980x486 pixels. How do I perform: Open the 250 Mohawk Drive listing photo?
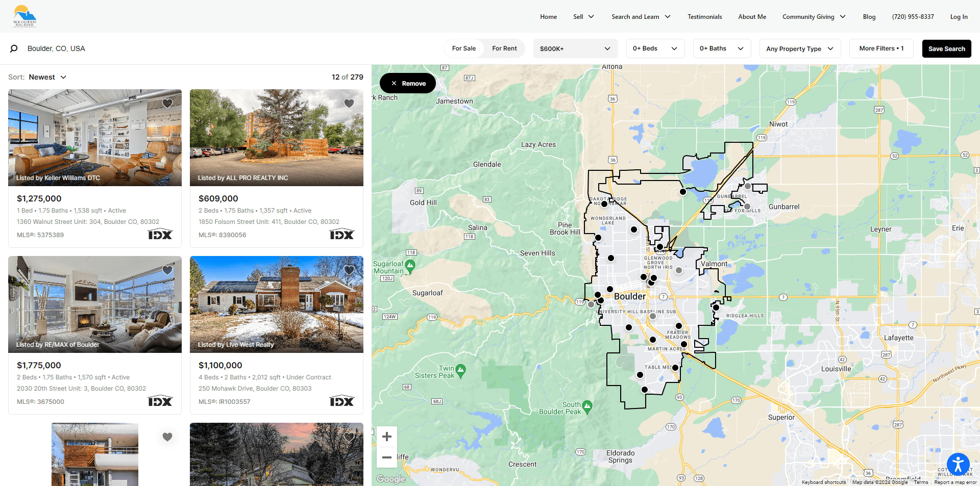(277, 304)
